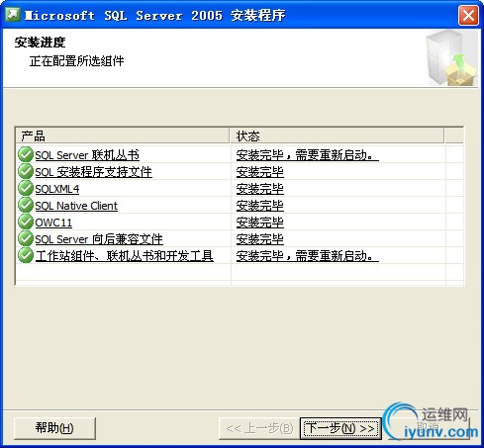
Task: Click installer icon in the title bar
Action: point(13,15)
